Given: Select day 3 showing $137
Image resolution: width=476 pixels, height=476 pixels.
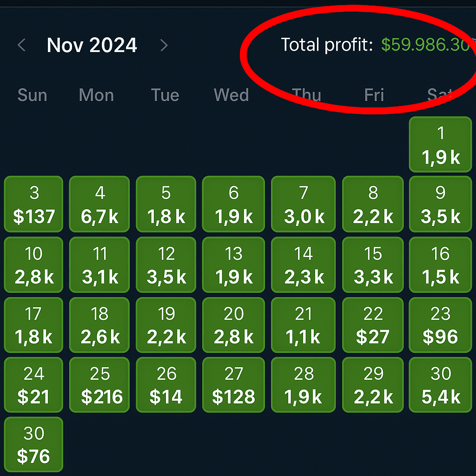Looking at the screenshot, I should tap(33, 204).
